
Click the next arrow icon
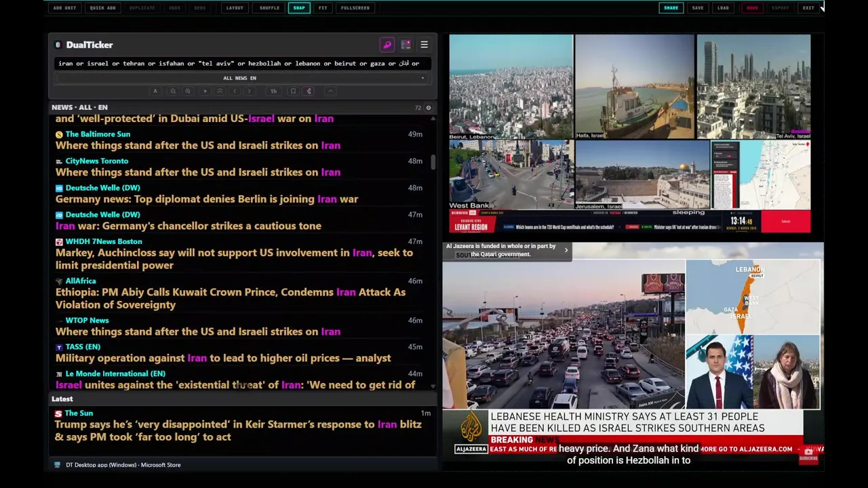[x=250, y=91]
